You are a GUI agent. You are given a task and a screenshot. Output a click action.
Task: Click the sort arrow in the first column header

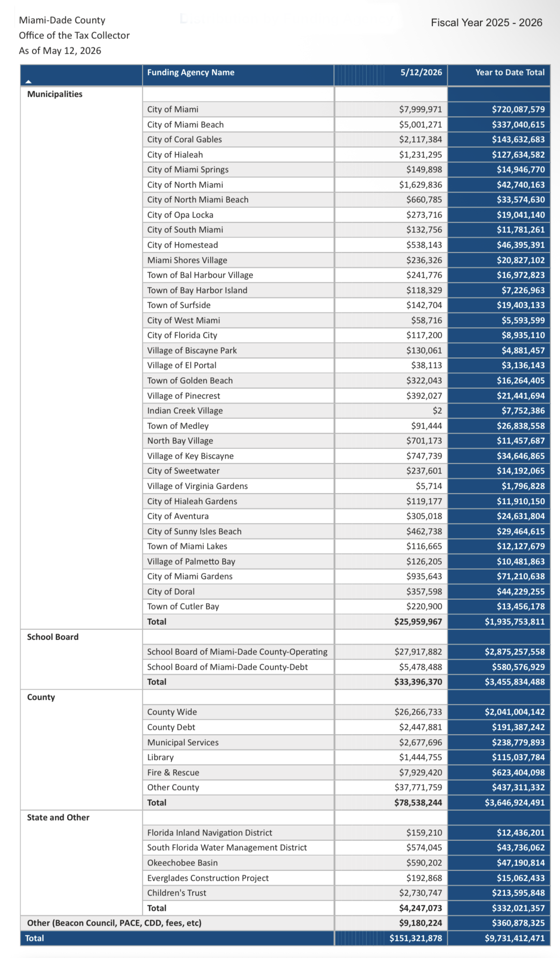(29, 82)
